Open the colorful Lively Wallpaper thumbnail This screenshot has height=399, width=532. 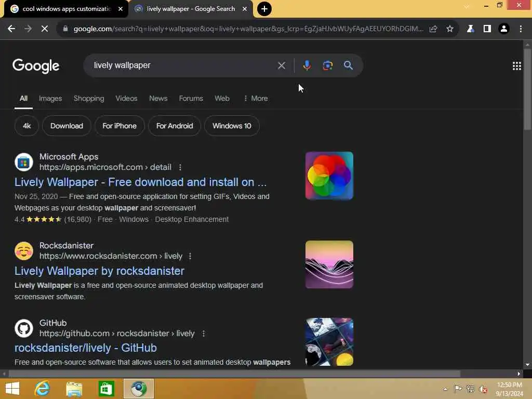329,176
